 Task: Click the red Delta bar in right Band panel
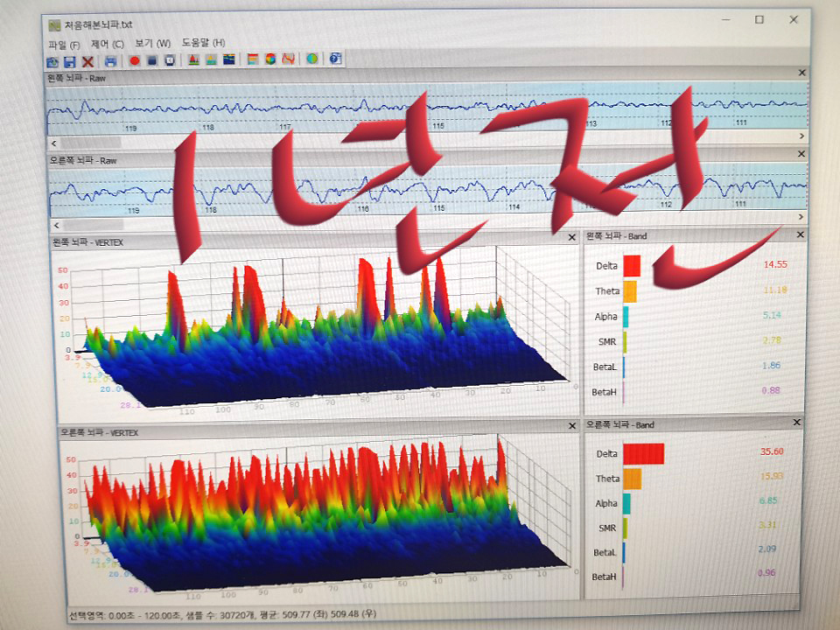(643, 453)
